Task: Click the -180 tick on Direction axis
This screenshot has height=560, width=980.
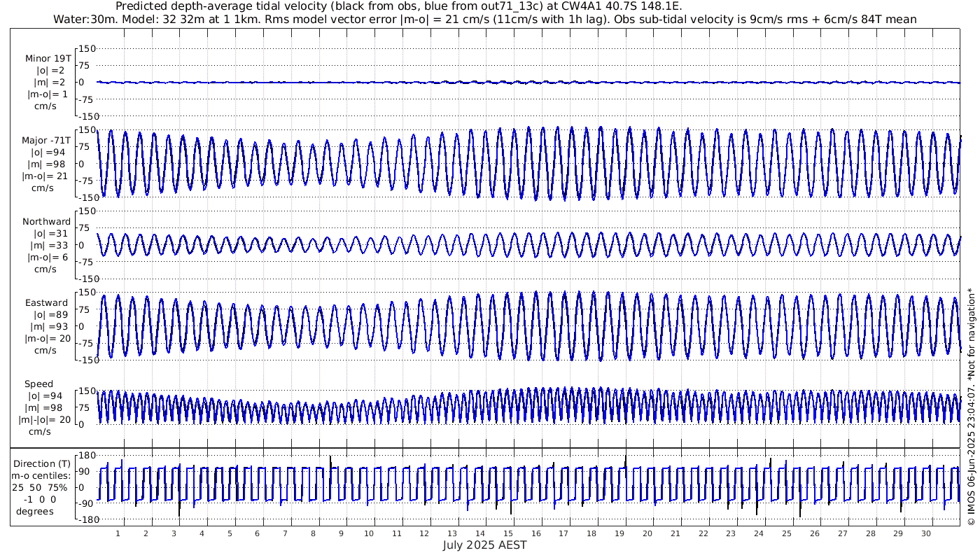Action: pyautogui.click(x=84, y=520)
